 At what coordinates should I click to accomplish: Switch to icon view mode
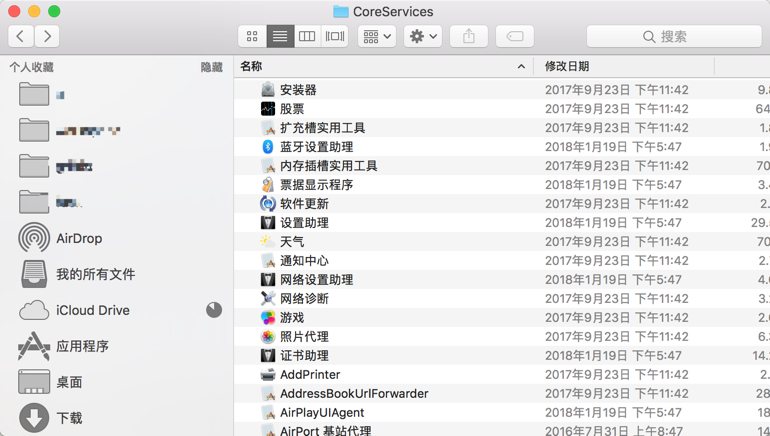point(252,36)
